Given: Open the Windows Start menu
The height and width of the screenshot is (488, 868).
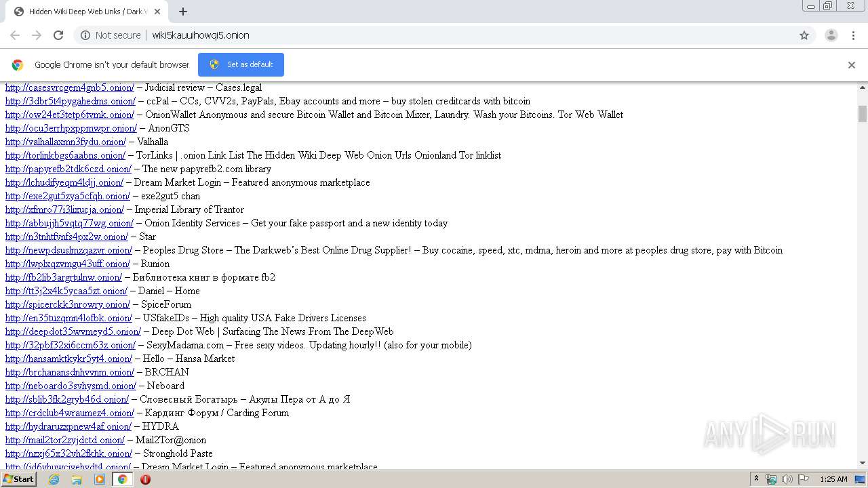Looking at the screenshot, I should 18,479.
